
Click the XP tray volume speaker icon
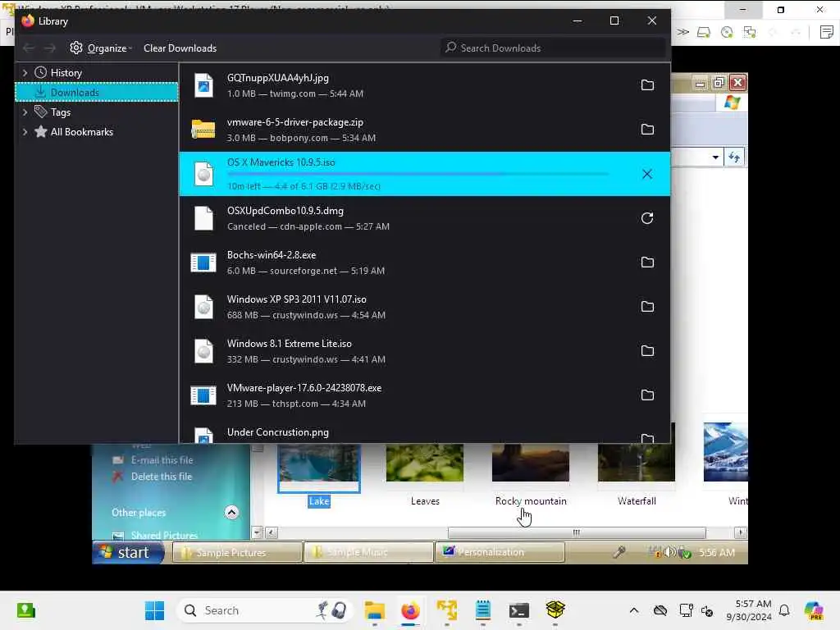click(669, 552)
